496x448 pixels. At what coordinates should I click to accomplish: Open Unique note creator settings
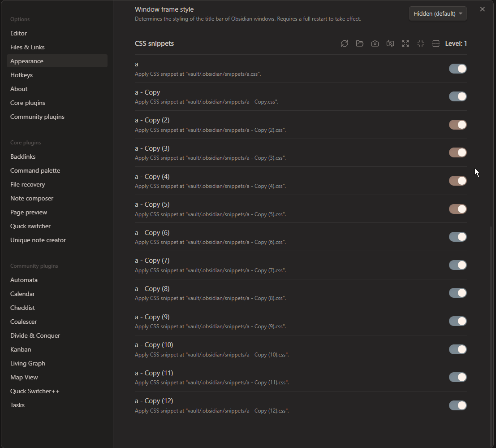(57, 240)
